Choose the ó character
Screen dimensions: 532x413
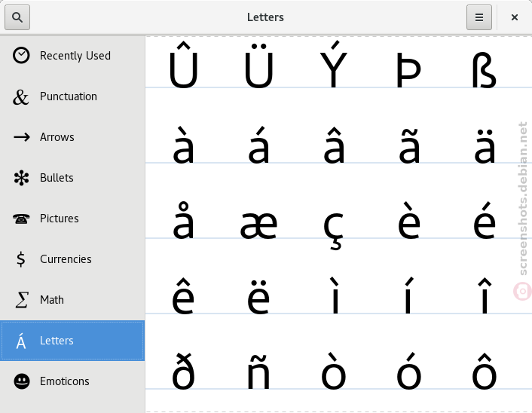(409, 371)
